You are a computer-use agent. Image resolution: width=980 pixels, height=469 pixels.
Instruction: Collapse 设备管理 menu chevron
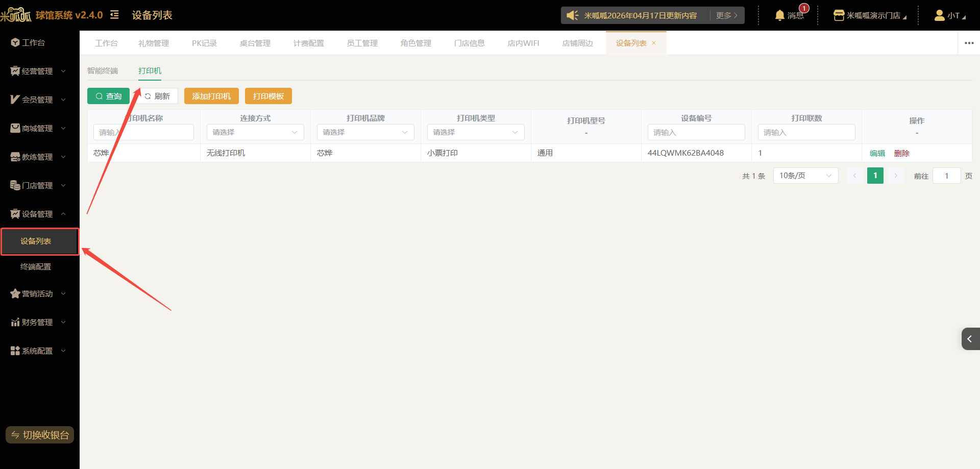coord(63,214)
